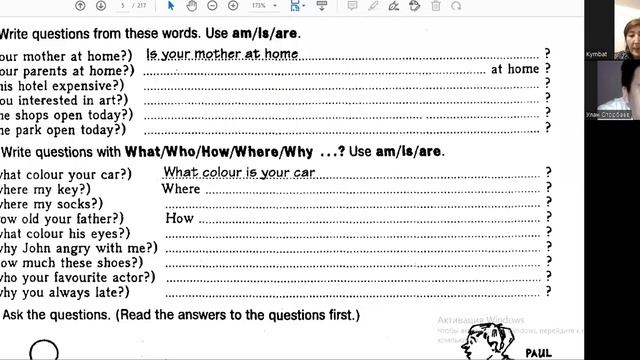Click the 'Is your mother at home' answer
The image size is (640, 360).
tap(222, 54)
